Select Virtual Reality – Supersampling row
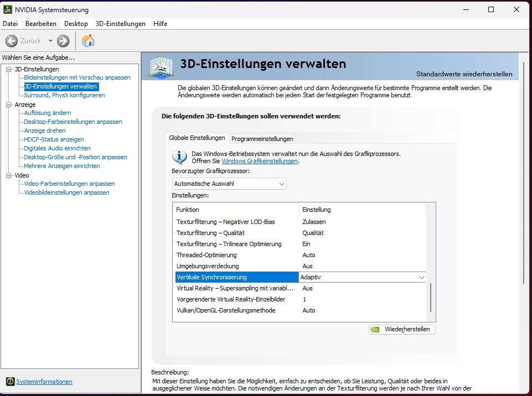The height and width of the screenshot is (396, 532). point(300,288)
